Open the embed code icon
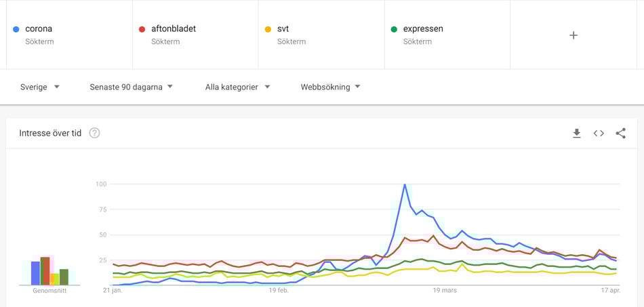Screen dimensions: 644x307 pos(599,134)
